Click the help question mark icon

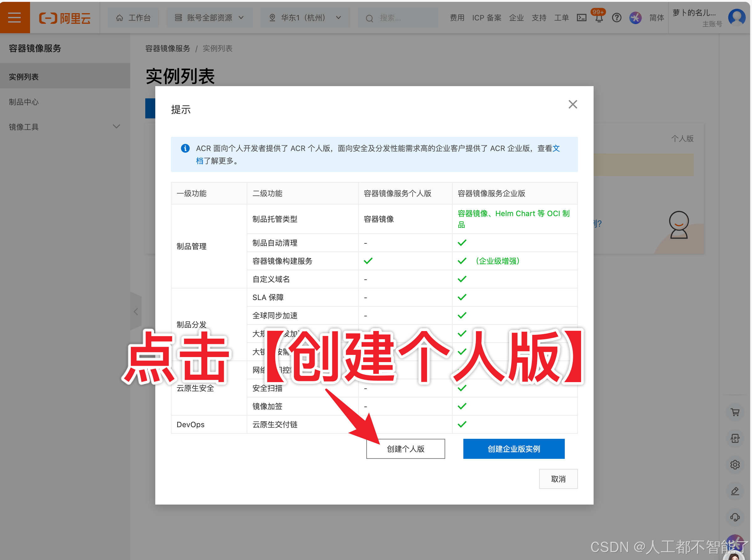tap(617, 18)
